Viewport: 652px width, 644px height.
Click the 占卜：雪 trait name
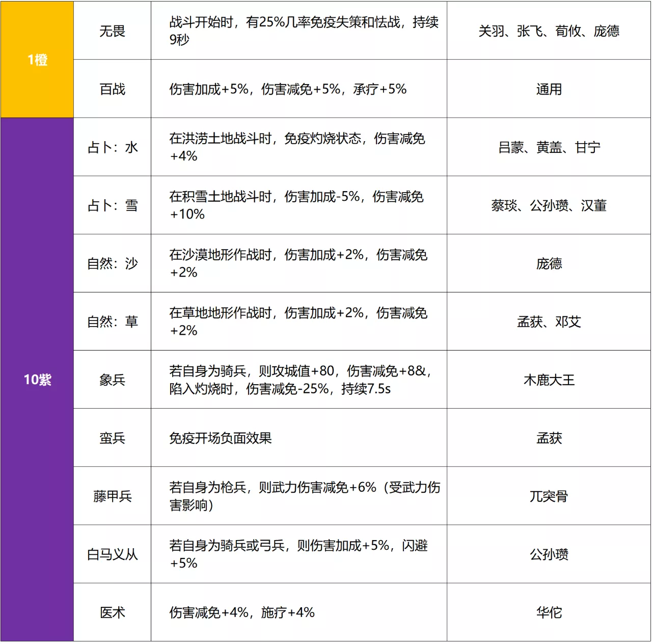tap(113, 206)
